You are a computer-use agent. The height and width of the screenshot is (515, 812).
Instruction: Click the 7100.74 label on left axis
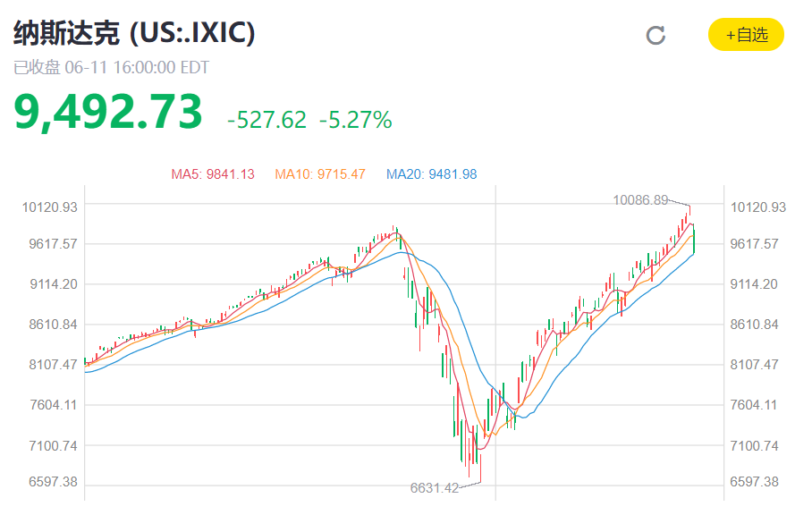click(50, 445)
